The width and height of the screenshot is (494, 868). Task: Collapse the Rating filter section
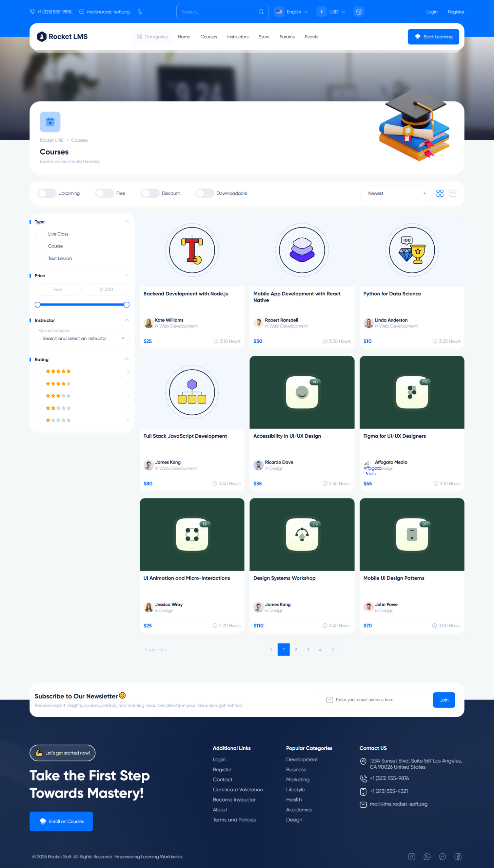(126, 359)
